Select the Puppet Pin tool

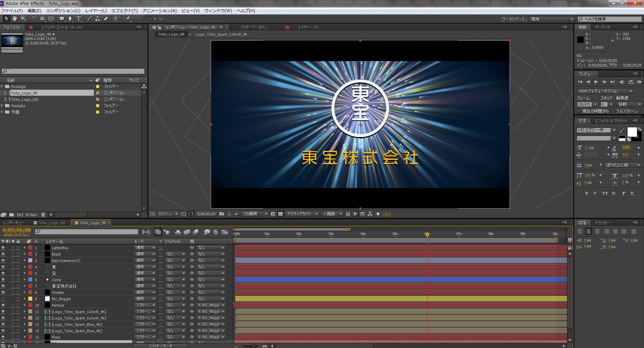coord(128,19)
